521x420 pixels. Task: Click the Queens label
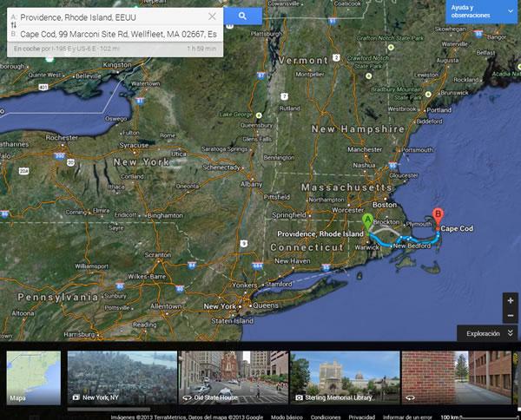point(266,305)
